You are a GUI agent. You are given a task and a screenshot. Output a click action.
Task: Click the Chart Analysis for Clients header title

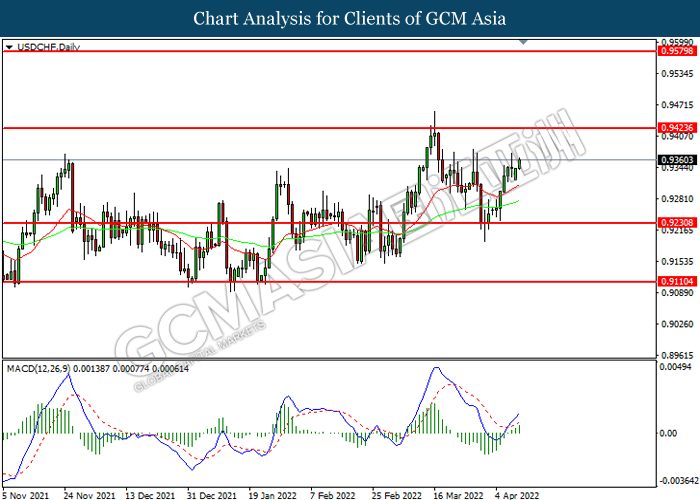[350, 19]
